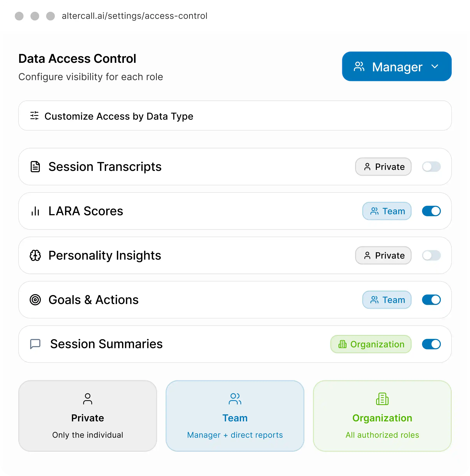Turn off the Session Summaries toggle

431,344
